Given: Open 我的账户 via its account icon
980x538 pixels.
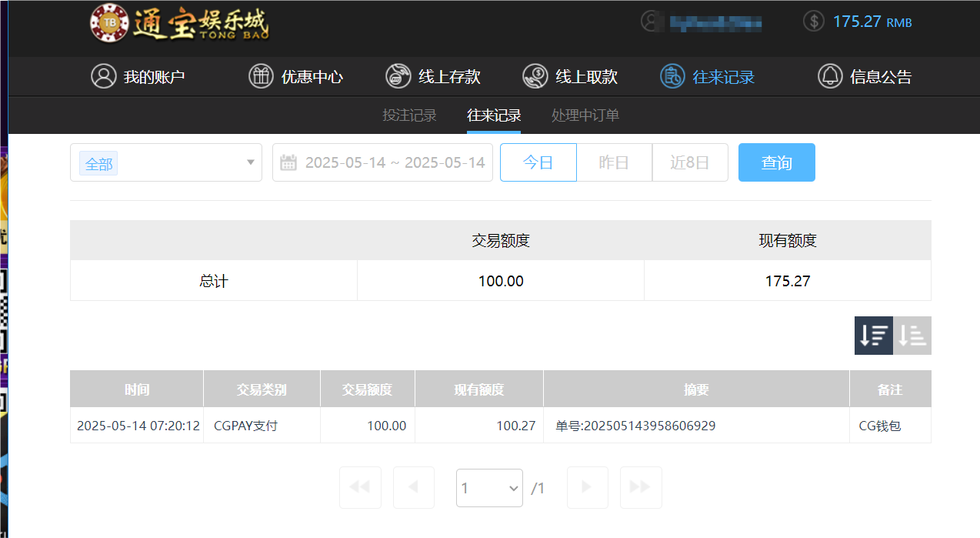Looking at the screenshot, I should (105, 76).
